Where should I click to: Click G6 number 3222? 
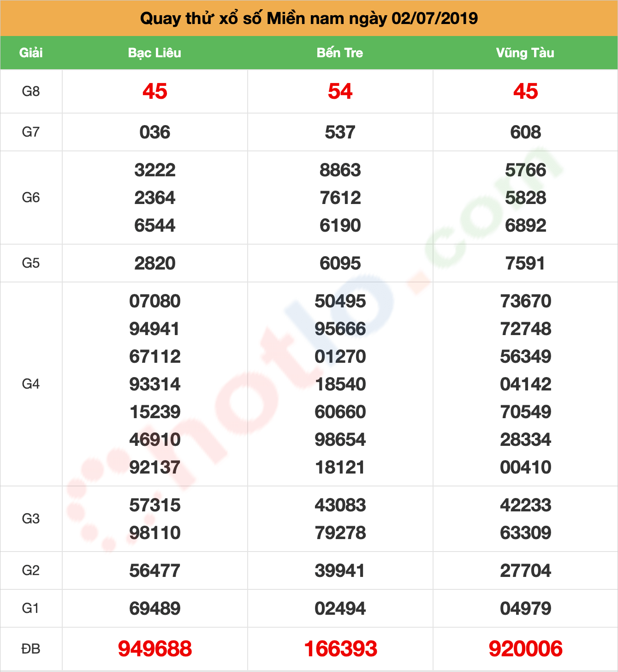tap(155, 170)
